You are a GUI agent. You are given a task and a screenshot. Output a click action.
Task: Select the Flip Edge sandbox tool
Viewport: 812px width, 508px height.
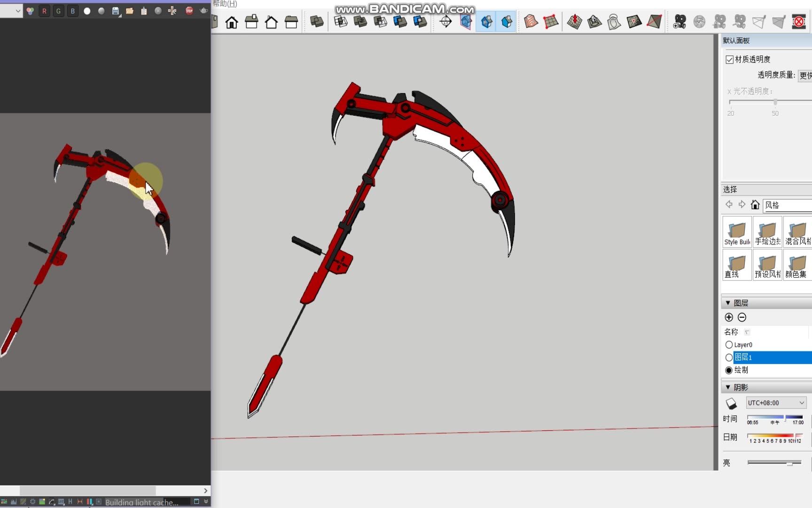point(654,22)
